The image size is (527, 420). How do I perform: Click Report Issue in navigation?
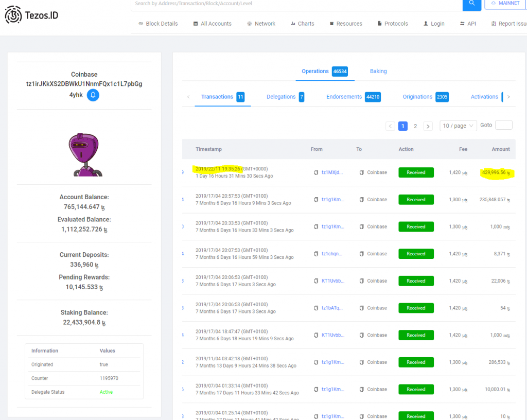tap(509, 24)
